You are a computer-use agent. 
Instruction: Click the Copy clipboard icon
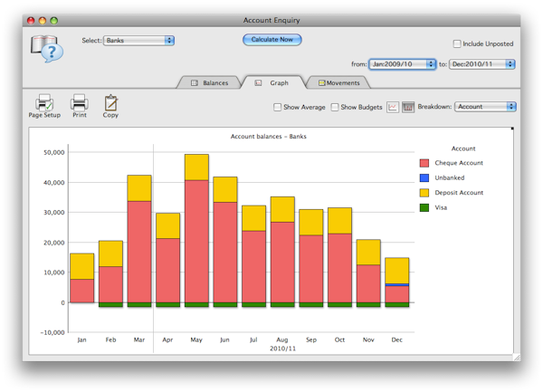coord(110,102)
